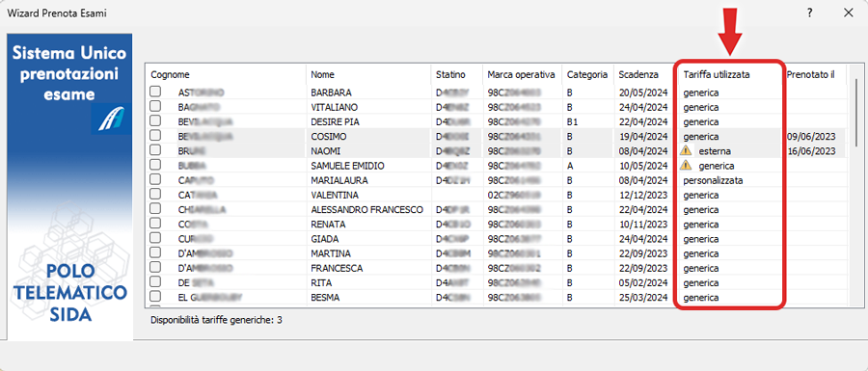Tick the checkbox for BARBARA's row
The image size is (868, 371).
(155, 92)
